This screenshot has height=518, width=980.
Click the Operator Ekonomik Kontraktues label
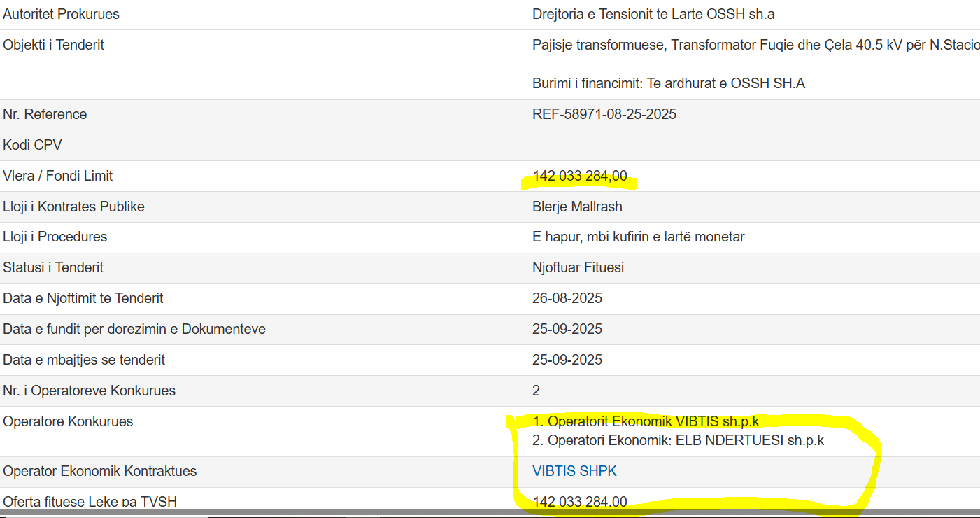(100, 471)
